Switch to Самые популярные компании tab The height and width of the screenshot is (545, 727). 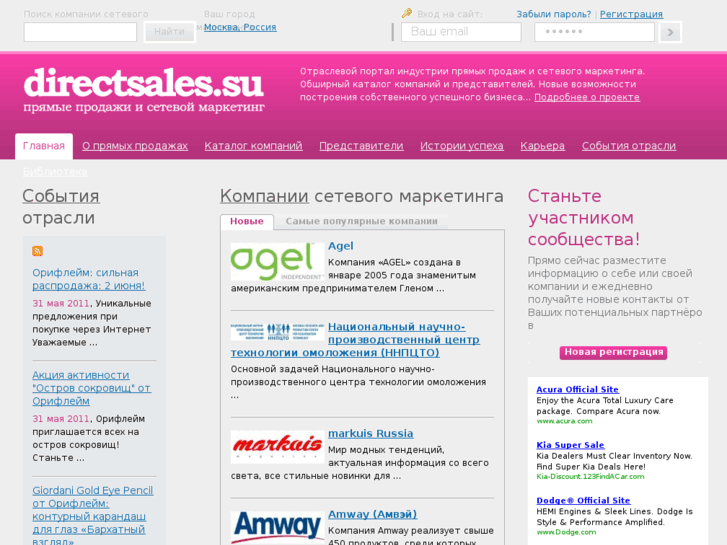(361, 221)
